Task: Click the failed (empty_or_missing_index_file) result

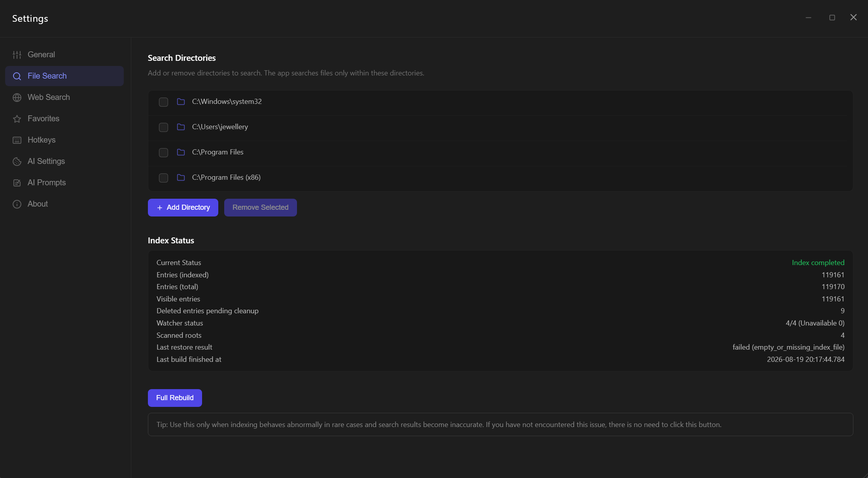Action: point(789,347)
